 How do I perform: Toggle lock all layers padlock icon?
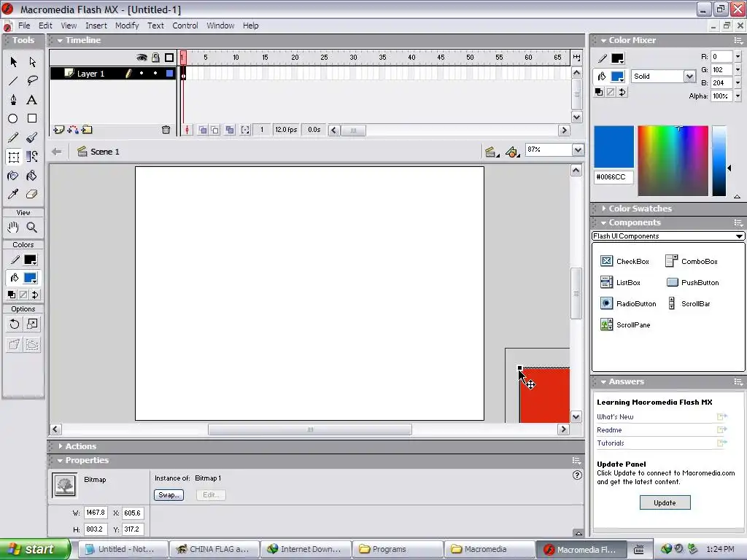pyautogui.click(x=155, y=58)
